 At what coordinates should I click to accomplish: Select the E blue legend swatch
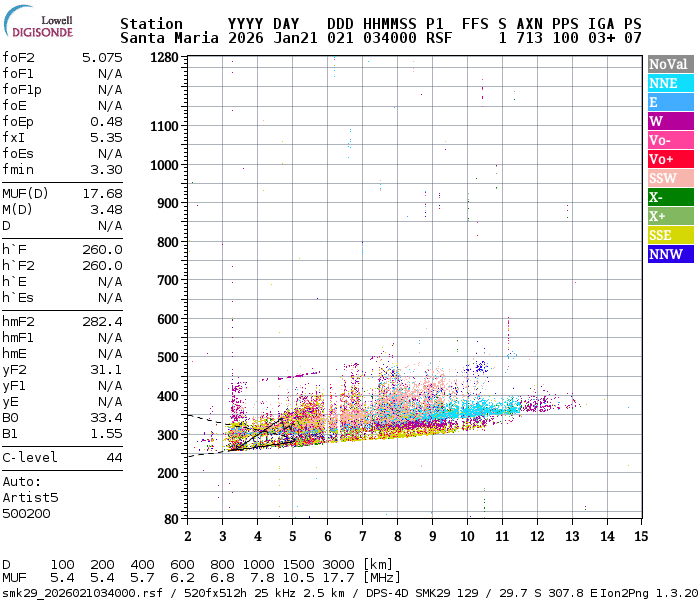click(x=671, y=102)
